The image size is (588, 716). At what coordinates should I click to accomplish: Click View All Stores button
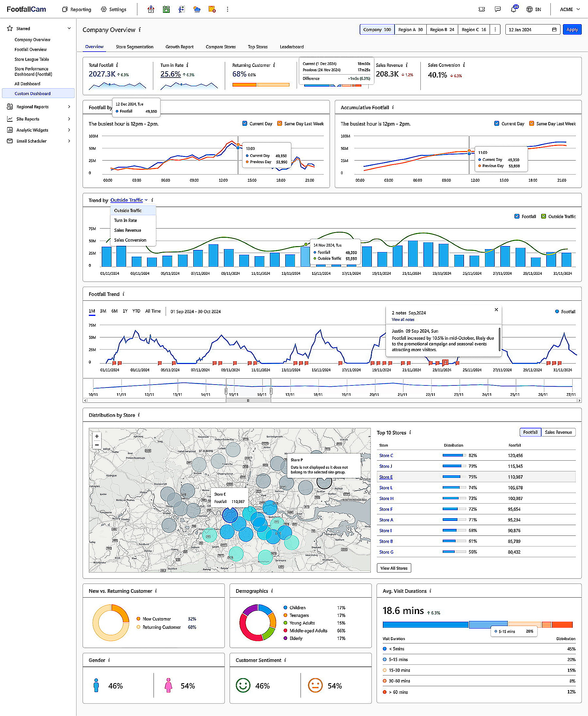(x=394, y=568)
